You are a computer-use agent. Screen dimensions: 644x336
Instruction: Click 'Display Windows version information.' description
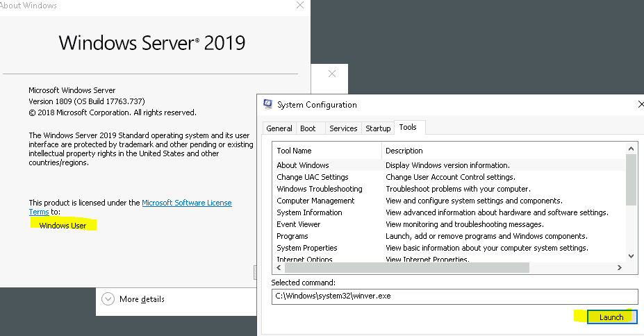point(447,165)
